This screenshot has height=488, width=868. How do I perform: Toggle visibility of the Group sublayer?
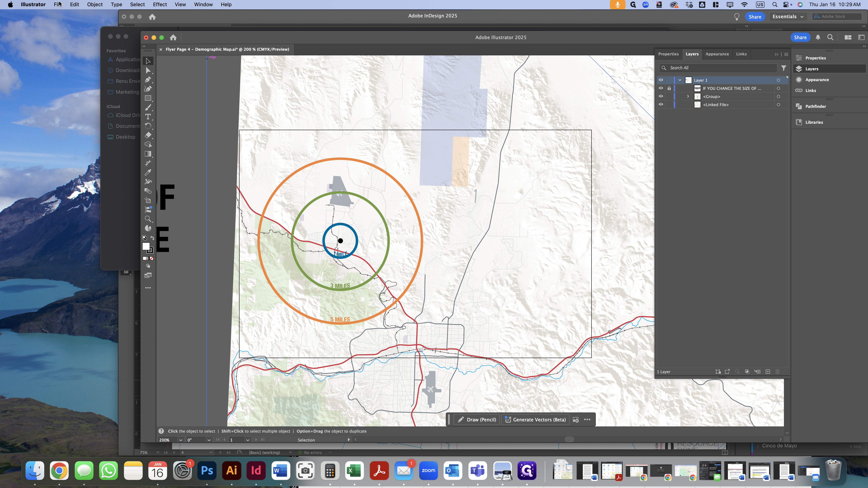(x=661, y=96)
